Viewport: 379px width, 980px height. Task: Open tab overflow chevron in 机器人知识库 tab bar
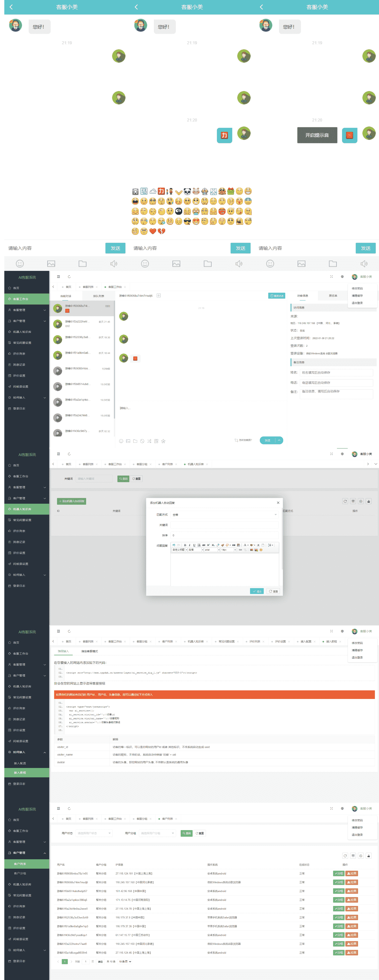coord(375,464)
